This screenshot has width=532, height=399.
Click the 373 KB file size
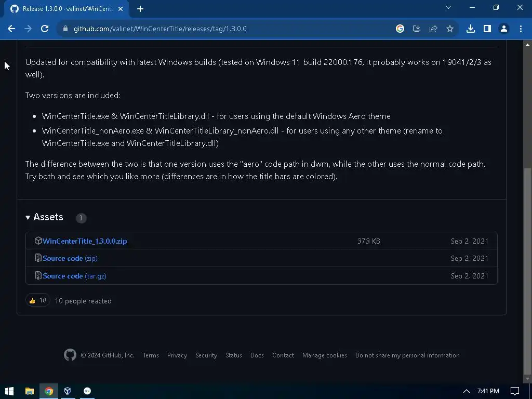369,241
